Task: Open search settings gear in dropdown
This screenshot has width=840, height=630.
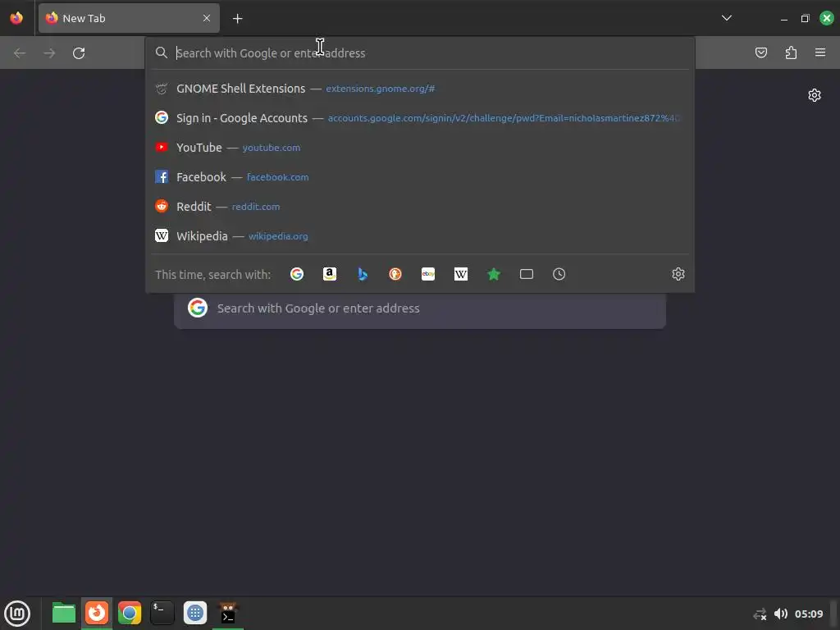Action: (678, 274)
